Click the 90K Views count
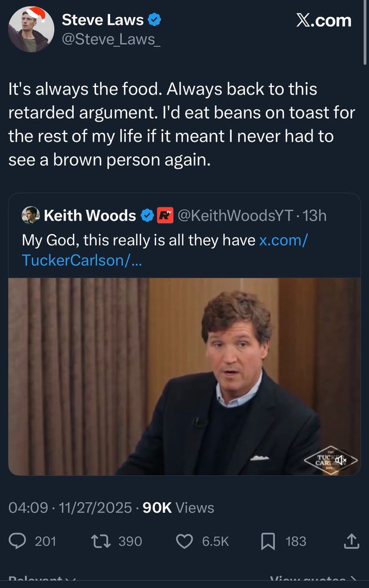 tap(178, 507)
